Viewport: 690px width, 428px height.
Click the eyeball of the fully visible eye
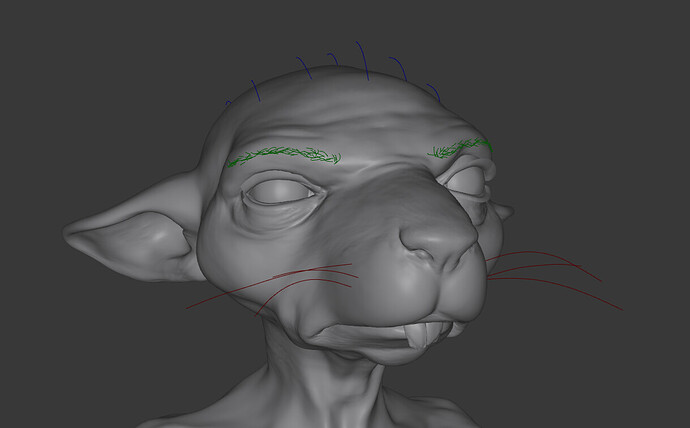coord(279,192)
